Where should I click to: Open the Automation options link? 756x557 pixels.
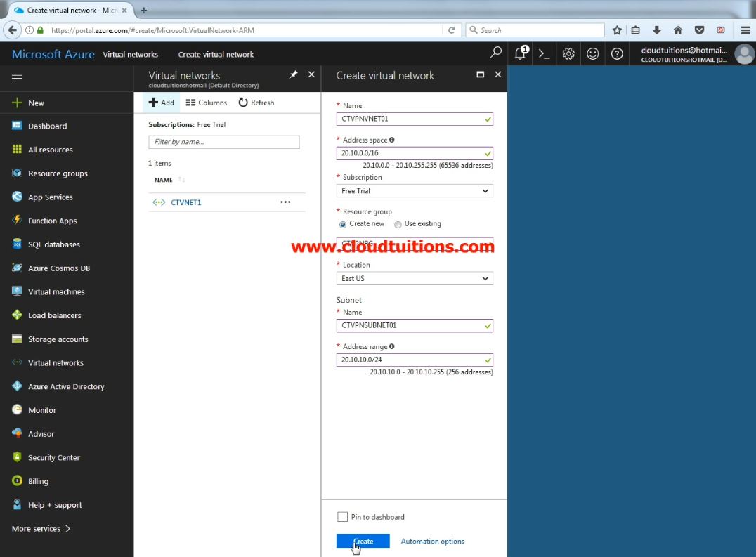433,541
